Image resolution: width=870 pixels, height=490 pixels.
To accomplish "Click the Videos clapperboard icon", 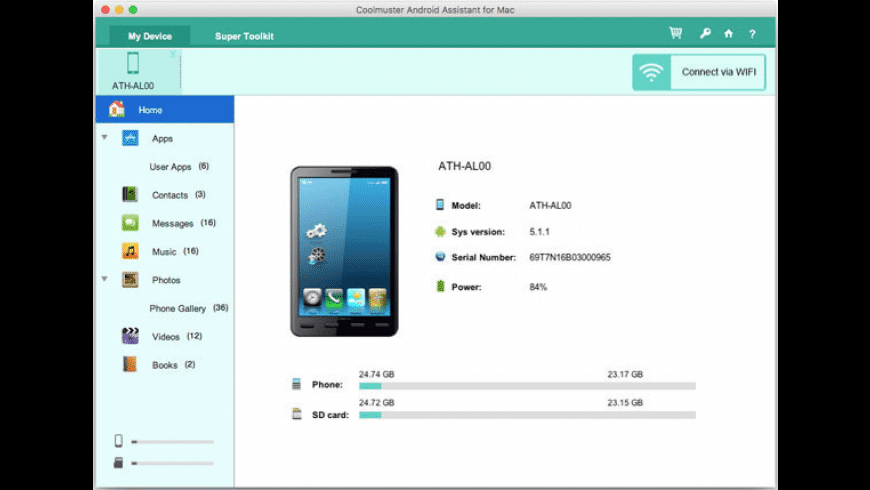I will click(130, 336).
